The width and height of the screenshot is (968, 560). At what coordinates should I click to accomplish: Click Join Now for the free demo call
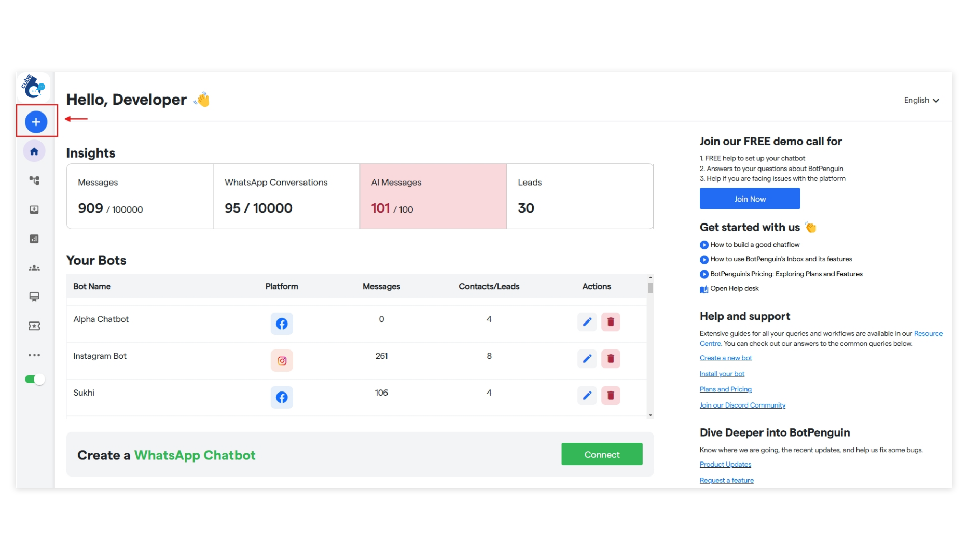749,199
